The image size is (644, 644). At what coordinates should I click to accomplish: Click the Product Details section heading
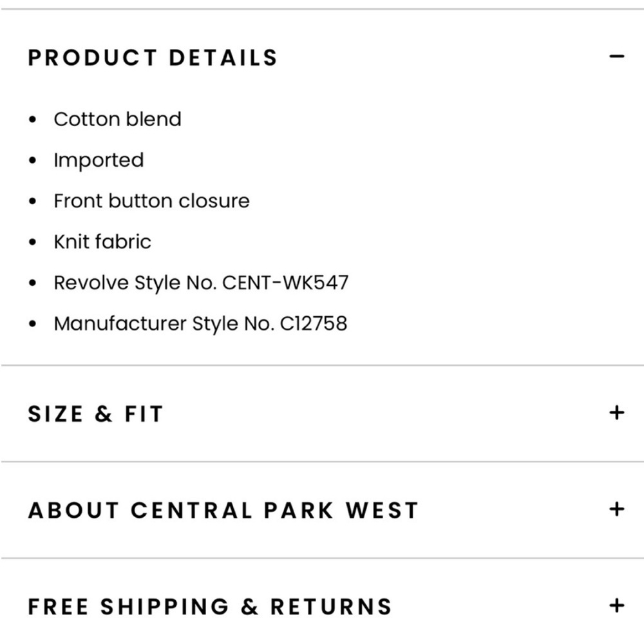click(153, 57)
